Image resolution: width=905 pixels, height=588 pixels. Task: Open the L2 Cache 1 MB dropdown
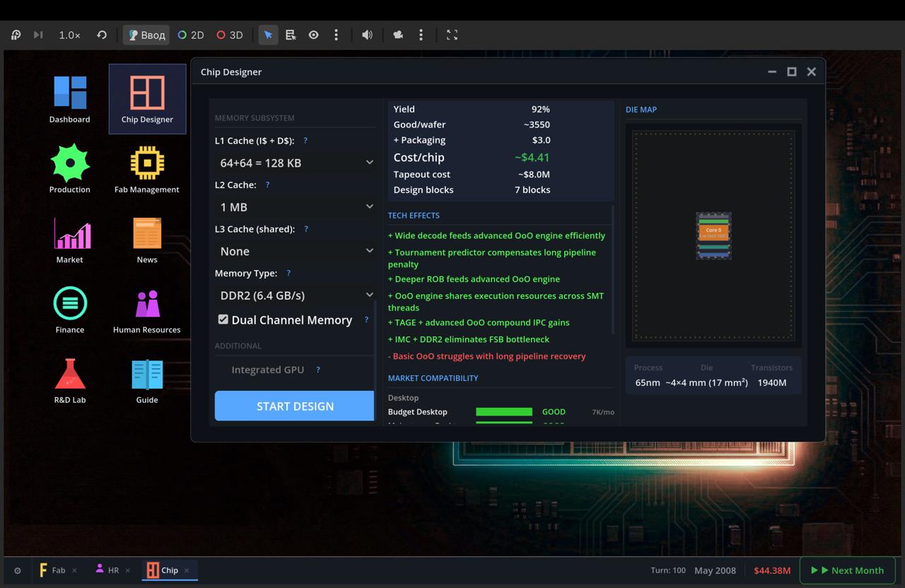tap(295, 207)
